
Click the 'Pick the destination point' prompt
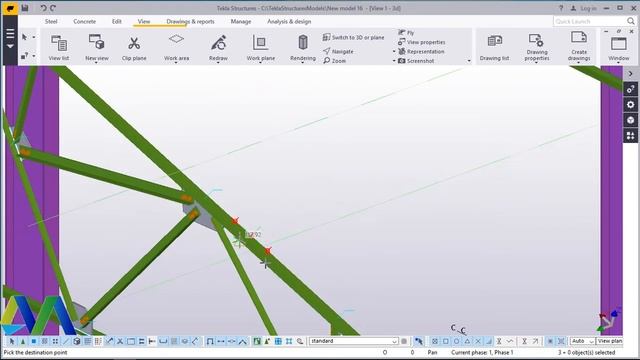[36, 352]
